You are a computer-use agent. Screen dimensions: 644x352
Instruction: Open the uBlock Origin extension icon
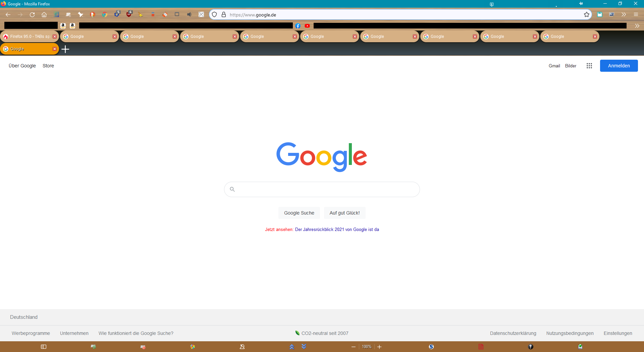point(129,14)
